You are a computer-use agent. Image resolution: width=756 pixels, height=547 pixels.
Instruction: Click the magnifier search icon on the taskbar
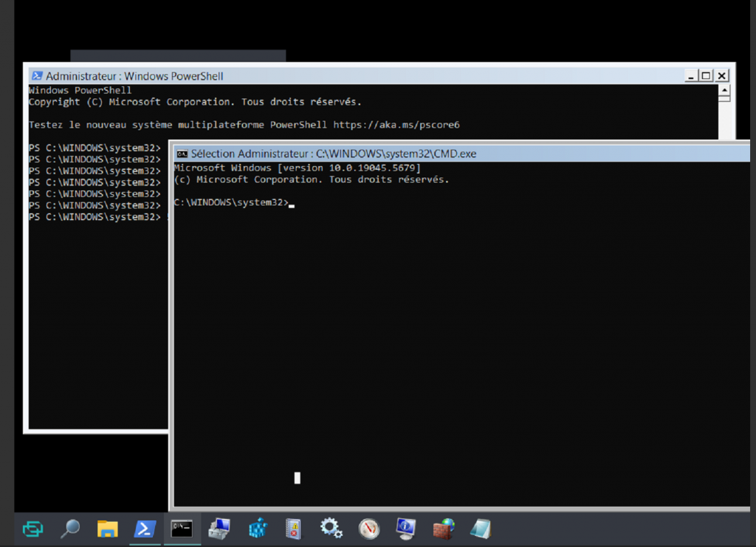coord(70,529)
